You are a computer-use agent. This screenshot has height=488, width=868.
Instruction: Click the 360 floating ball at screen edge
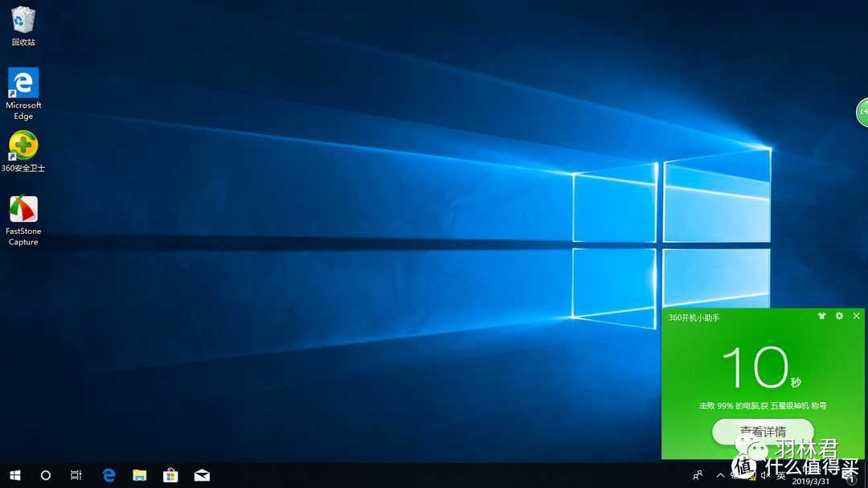coord(862,112)
